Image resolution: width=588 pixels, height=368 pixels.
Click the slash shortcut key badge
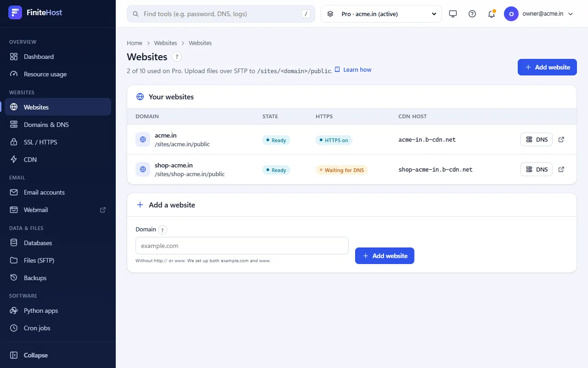pyautogui.click(x=306, y=14)
